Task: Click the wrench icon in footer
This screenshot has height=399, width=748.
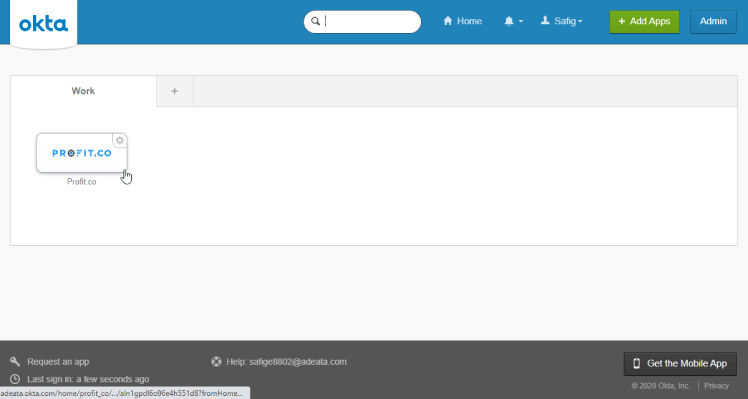Action: tap(15, 361)
